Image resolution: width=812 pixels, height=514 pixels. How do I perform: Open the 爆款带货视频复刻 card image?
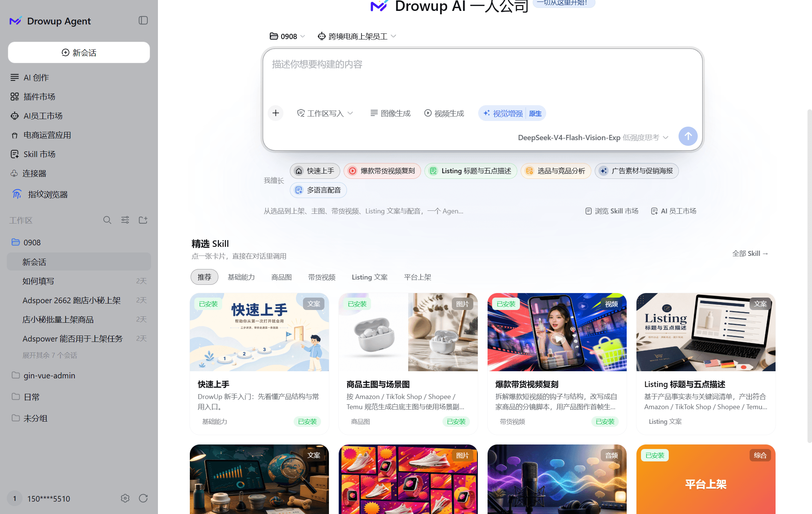point(557,332)
